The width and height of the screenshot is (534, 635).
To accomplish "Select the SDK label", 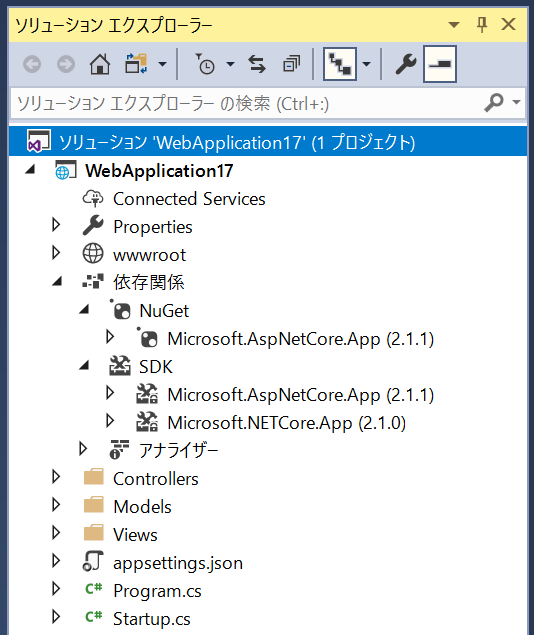I will [x=156, y=367].
